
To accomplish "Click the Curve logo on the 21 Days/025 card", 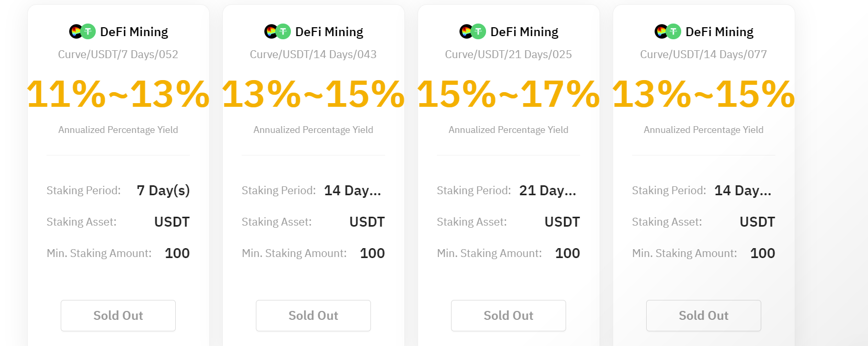I will (465, 31).
